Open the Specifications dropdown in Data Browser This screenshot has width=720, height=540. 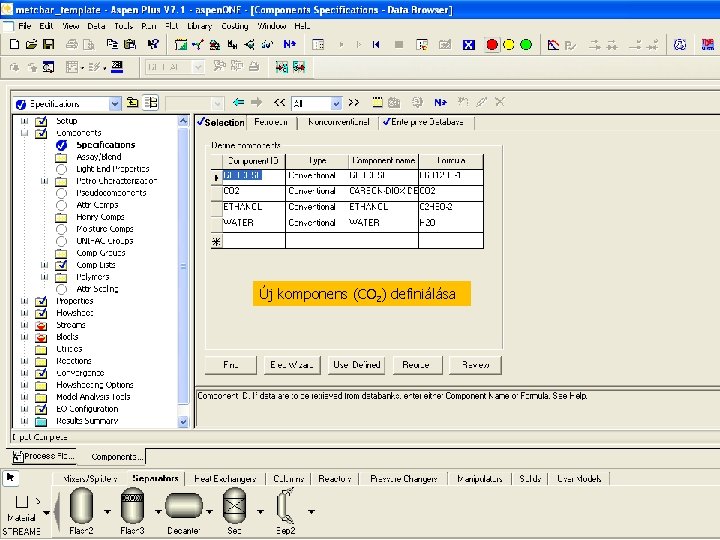(115, 103)
